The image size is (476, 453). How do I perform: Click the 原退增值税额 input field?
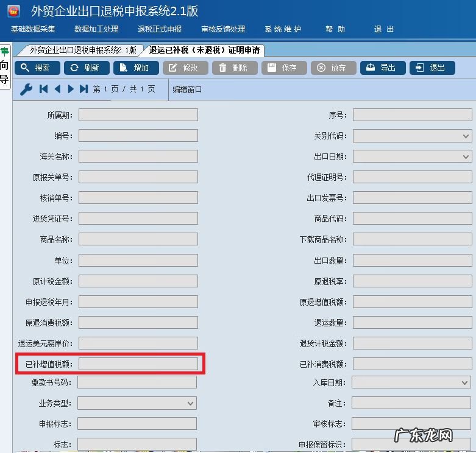pyautogui.click(x=412, y=302)
